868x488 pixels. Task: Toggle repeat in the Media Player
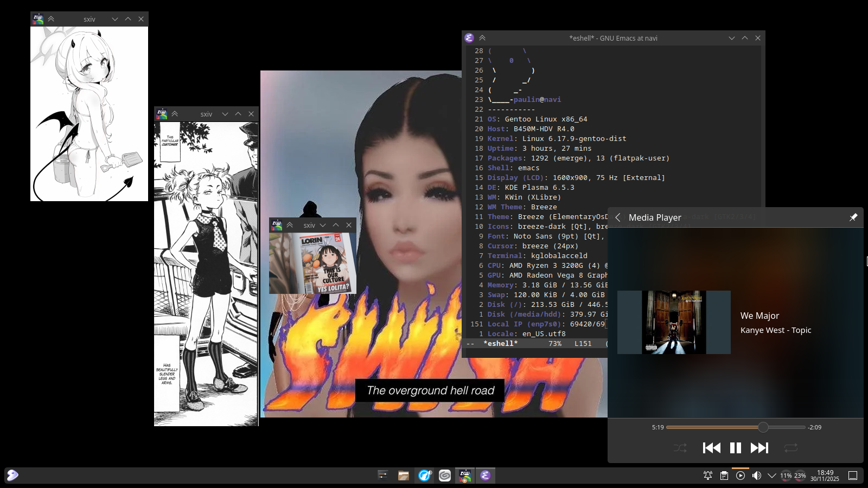coord(790,448)
